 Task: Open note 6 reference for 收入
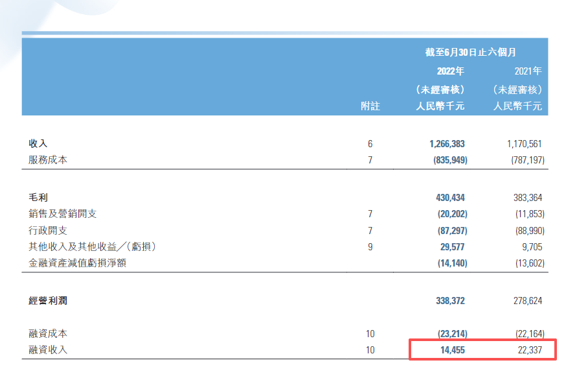tap(370, 144)
